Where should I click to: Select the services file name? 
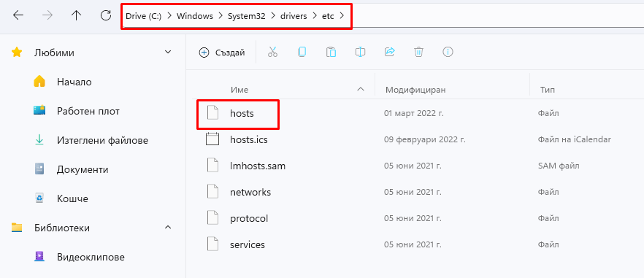[x=248, y=244]
